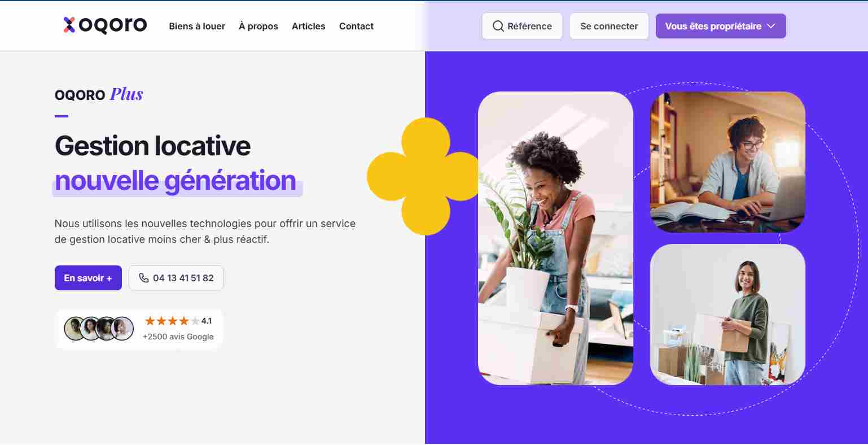The height and width of the screenshot is (445, 868).
Task: Click the Se connecter button
Action: [609, 26]
